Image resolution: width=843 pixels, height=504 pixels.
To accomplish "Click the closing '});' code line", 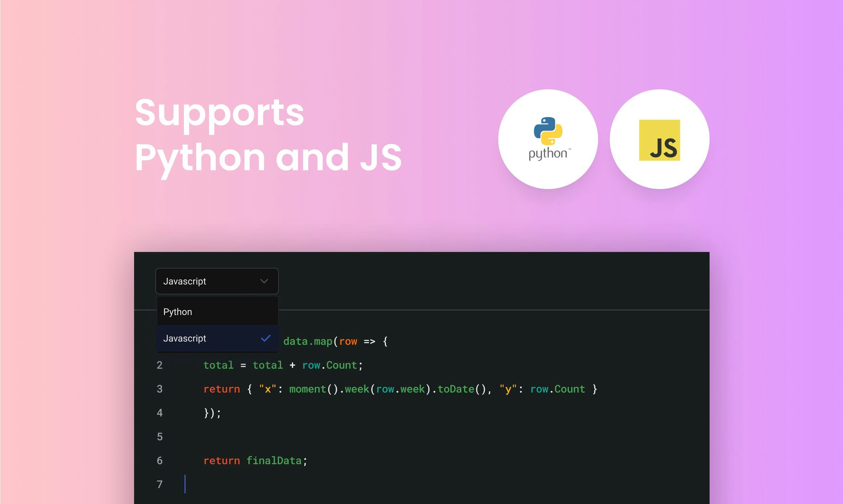I will point(212,413).
